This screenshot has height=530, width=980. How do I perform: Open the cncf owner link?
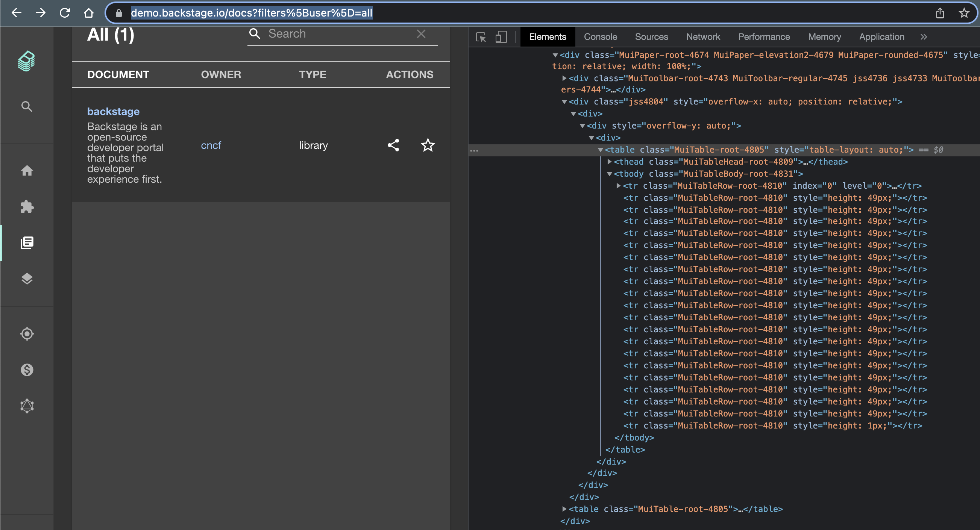211,145
